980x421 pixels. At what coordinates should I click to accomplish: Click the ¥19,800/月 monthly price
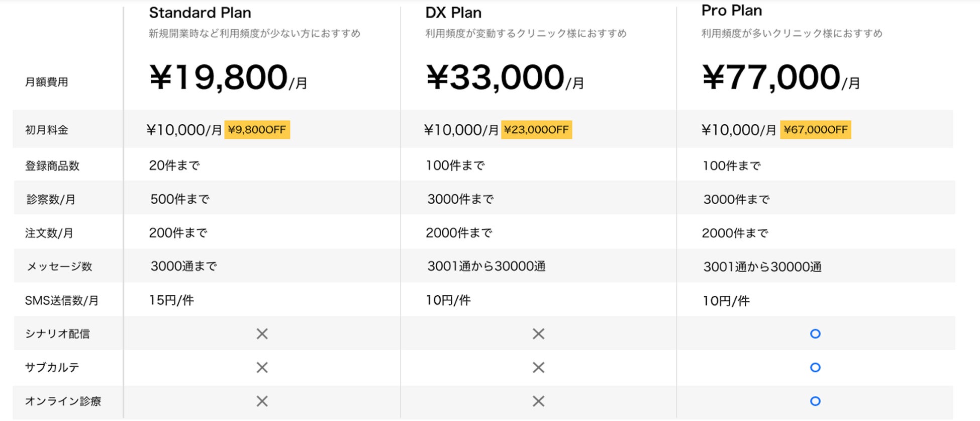point(228,78)
